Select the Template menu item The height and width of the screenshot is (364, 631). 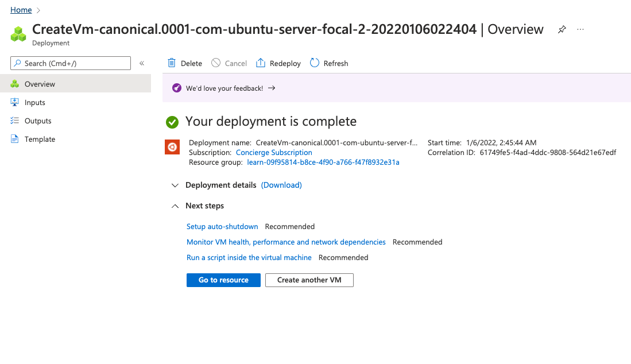(x=40, y=140)
